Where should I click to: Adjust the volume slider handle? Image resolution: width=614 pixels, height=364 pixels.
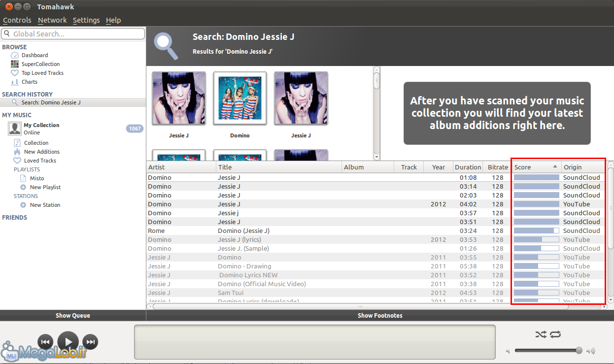pyautogui.click(x=579, y=351)
